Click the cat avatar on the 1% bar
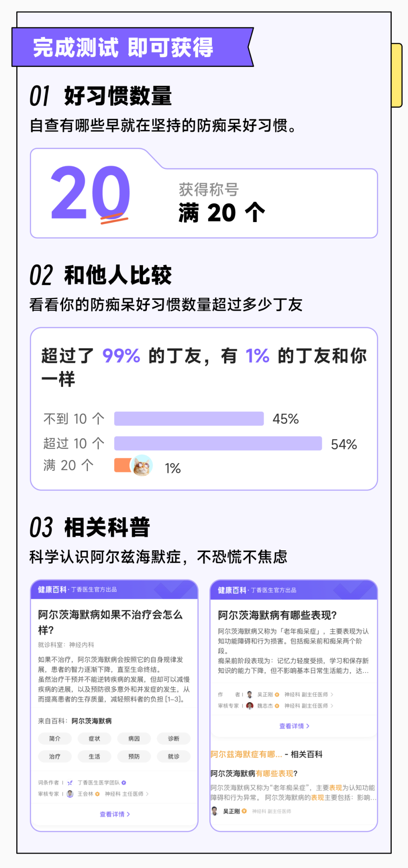408x868 pixels. 142,465
